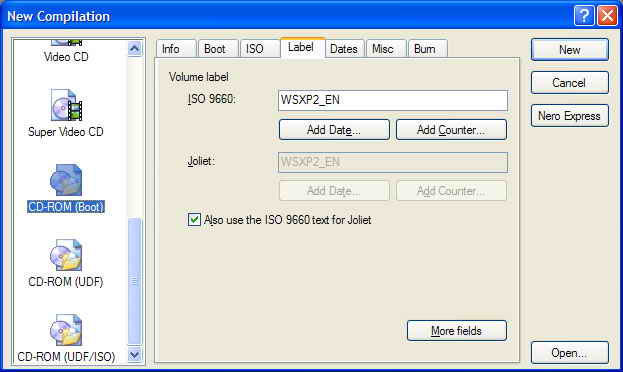Launch Nero Express
Screen dimensions: 623x372
tap(569, 116)
